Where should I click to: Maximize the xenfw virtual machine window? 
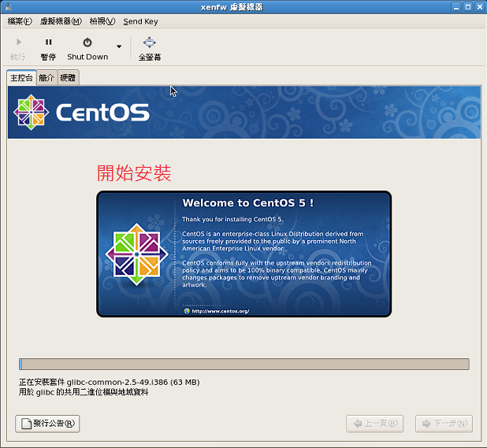point(468,7)
